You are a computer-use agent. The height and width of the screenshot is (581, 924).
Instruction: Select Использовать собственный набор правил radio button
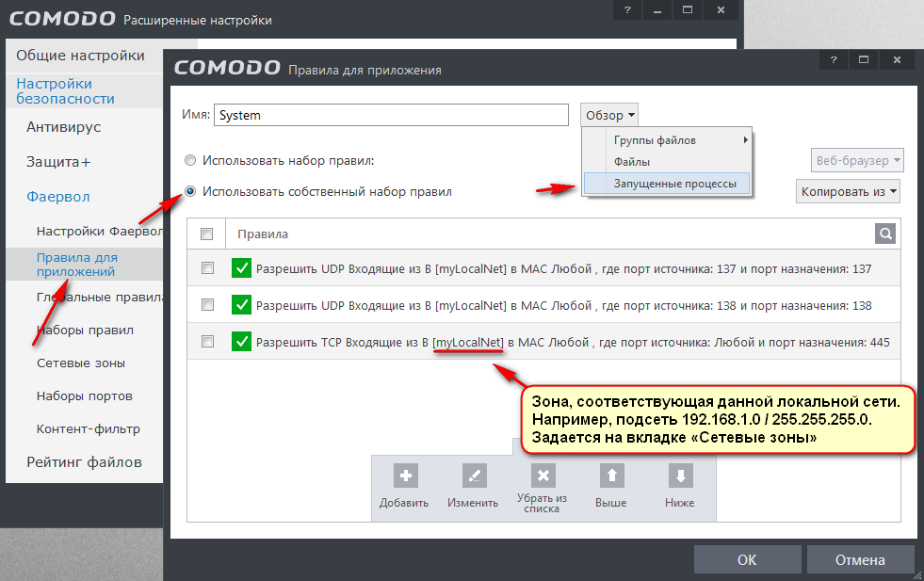[x=189, y=191]
